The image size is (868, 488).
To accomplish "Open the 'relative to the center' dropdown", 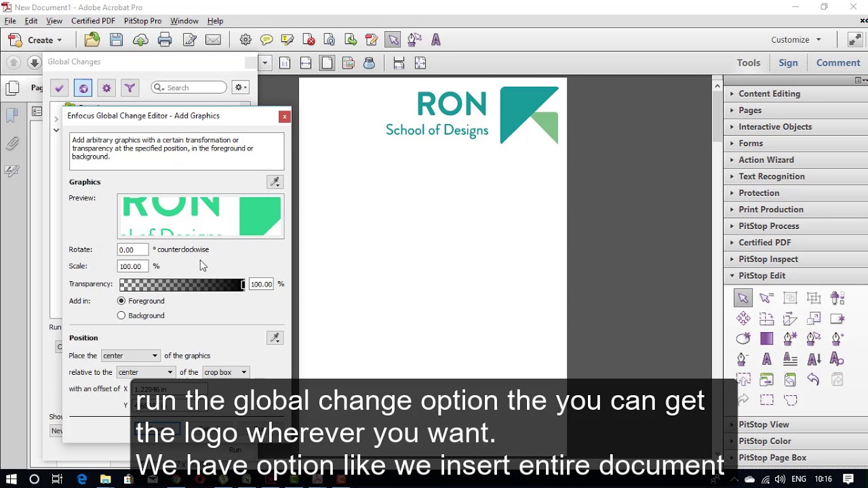I will pos(145,372).
